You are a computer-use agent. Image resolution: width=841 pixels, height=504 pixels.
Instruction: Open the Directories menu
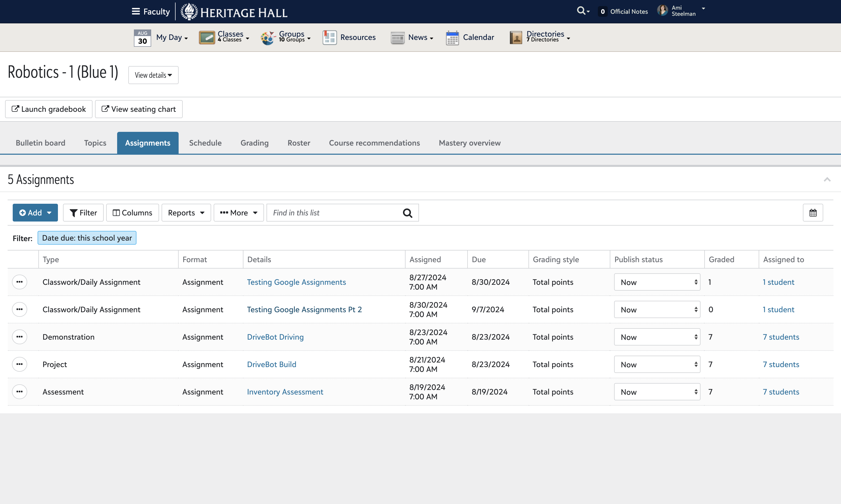pos(548,37)
